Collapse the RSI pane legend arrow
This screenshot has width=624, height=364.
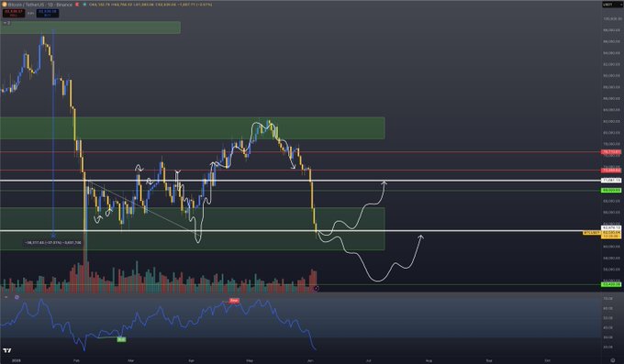pos(6,297)
